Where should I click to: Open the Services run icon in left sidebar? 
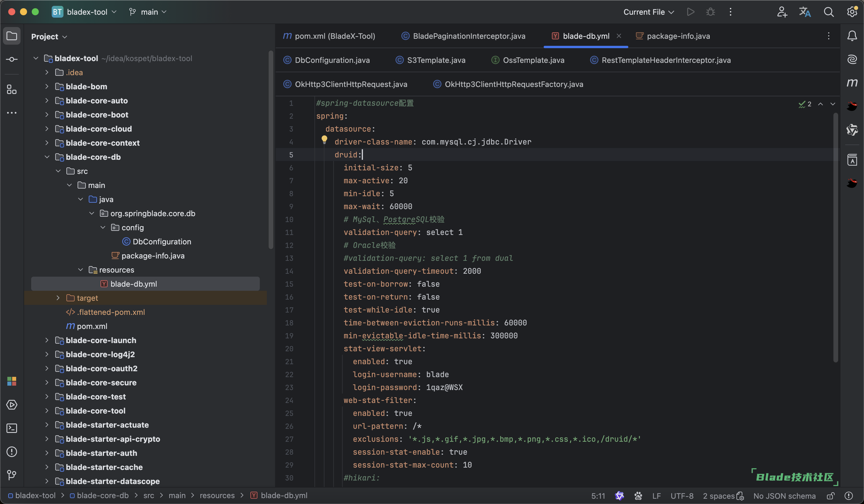[x=12, y=405]
